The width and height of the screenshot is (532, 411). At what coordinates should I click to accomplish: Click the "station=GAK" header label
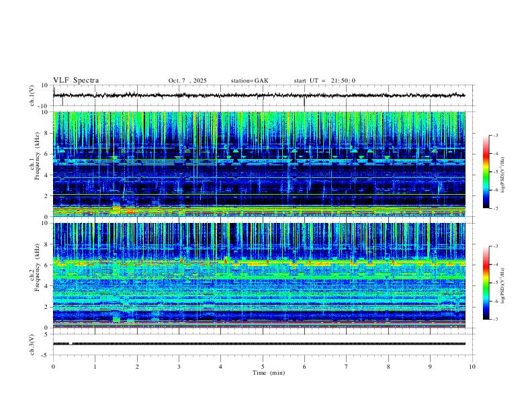point(249,81)
